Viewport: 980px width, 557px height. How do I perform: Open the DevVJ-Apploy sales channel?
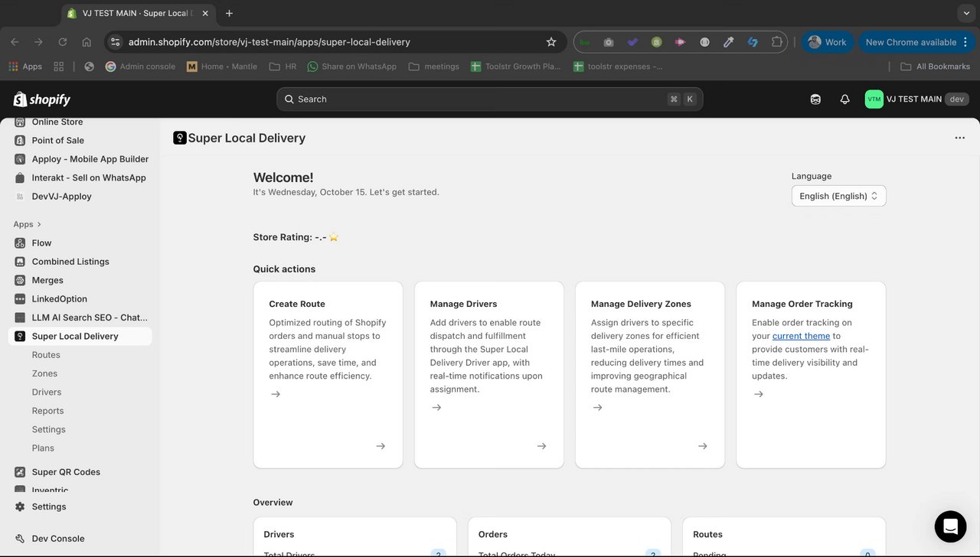(x=61, y=197)
